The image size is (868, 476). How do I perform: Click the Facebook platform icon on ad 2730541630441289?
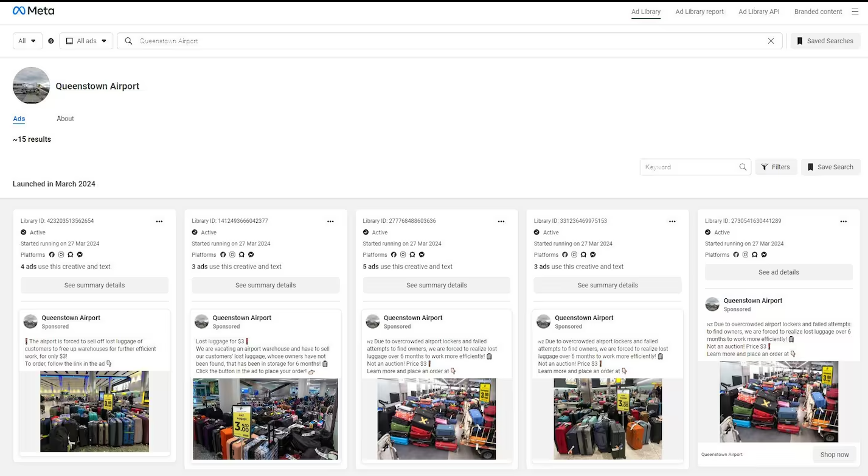[x=736, y=254]
